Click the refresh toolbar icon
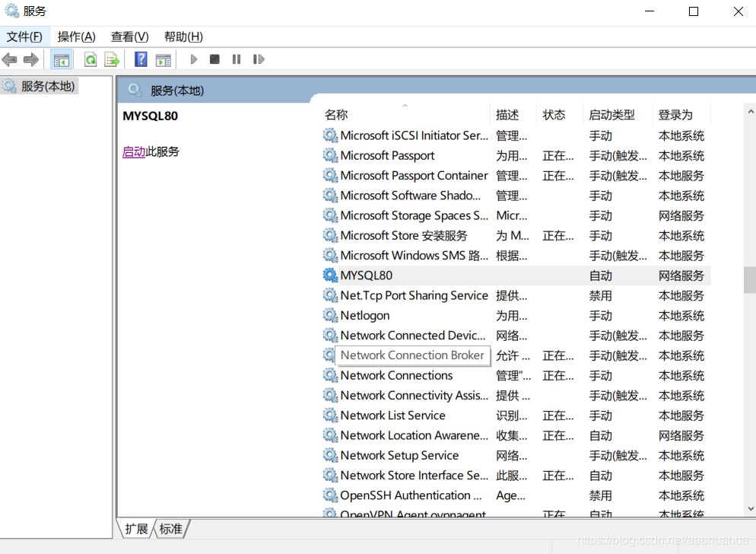This screenshot has height=554, width=756. pyautogui.click(x=91, y=60)
